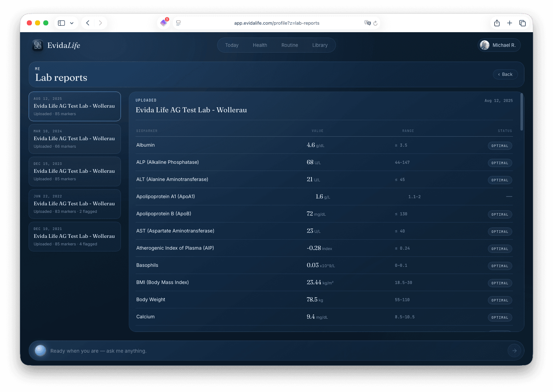
Task: Open Safari share sheet icon
Action: (497, 23)
